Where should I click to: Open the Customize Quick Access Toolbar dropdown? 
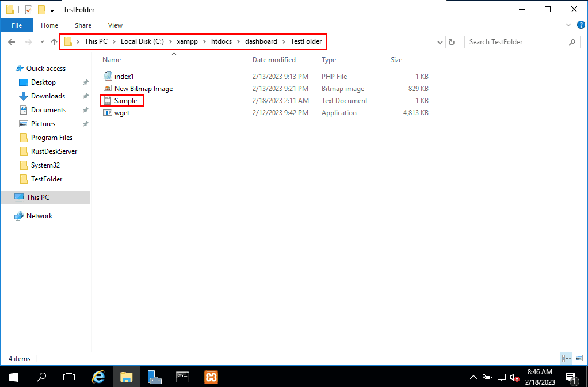tap(51, 9)
